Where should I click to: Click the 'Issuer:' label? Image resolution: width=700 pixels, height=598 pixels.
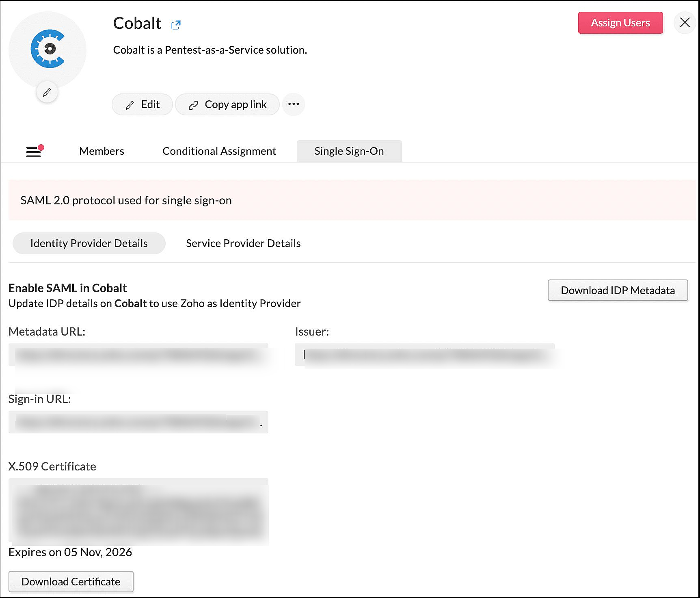click(312, 331)
